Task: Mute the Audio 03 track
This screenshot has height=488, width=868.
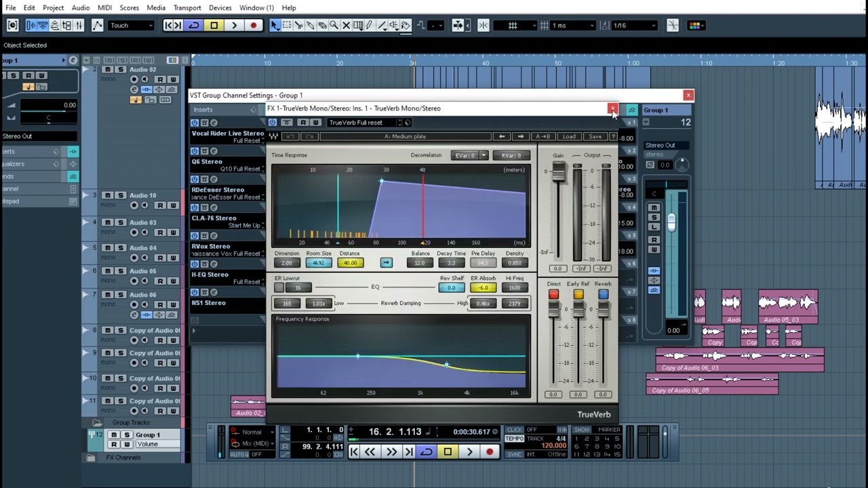Action: pos(108,222)
